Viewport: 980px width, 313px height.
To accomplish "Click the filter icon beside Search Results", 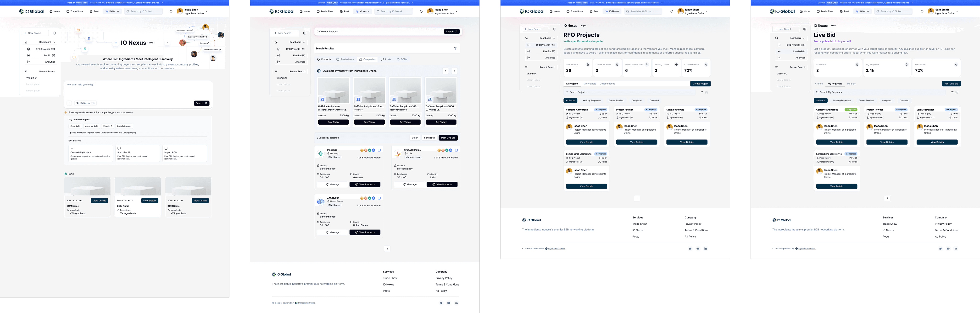I will pyautogui.click(x=455, y=49).
